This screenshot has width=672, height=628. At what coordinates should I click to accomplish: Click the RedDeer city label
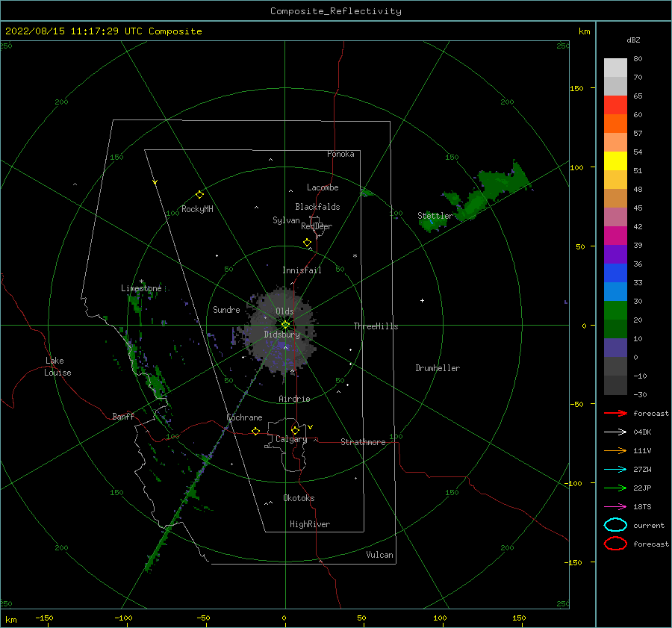pyautogui.click(x=317, y=226)
